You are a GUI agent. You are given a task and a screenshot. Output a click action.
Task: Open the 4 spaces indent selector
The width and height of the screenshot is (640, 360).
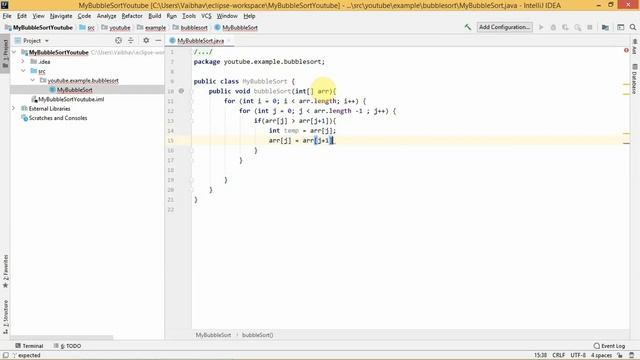tap(601, 355)
